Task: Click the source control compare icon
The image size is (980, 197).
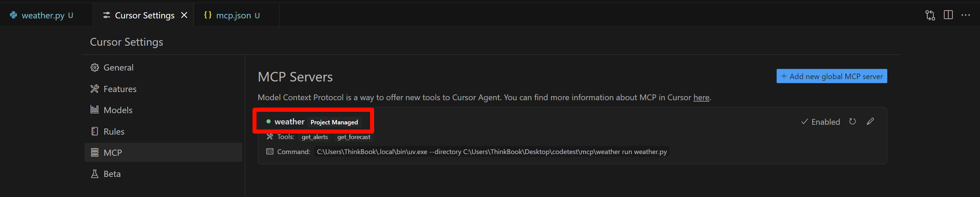Action: click(930, 15)
